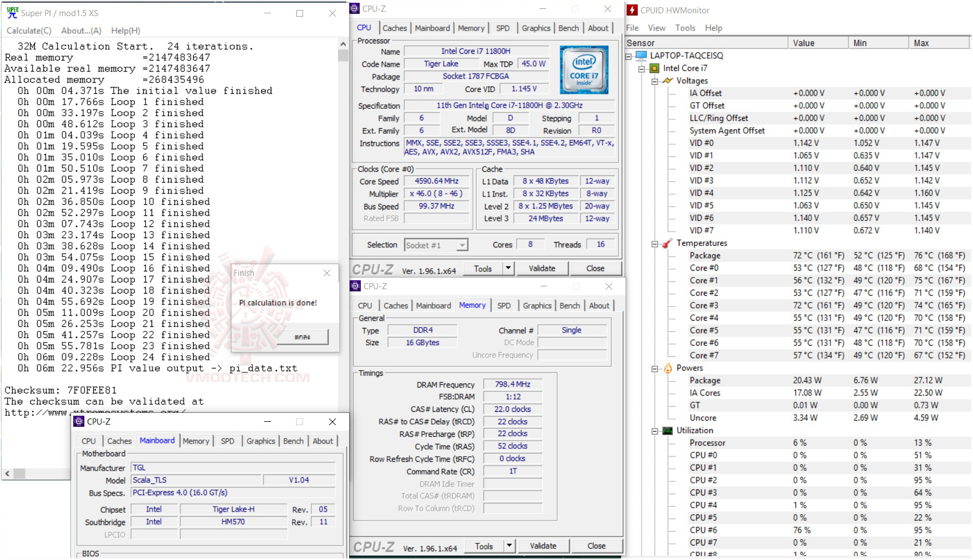Click Close button in CPU-Z Processor window
The width and height of the screenshot is (973, 560).
tap(596, 269)
